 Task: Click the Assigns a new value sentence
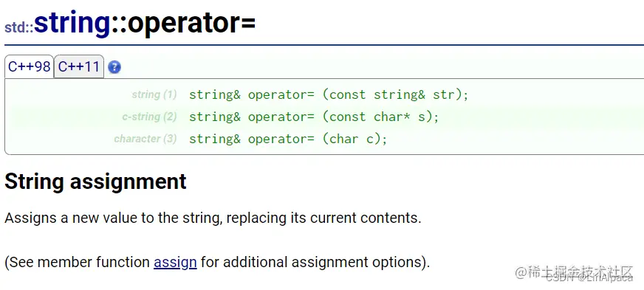pyautogui.click(x=213, y=218)
